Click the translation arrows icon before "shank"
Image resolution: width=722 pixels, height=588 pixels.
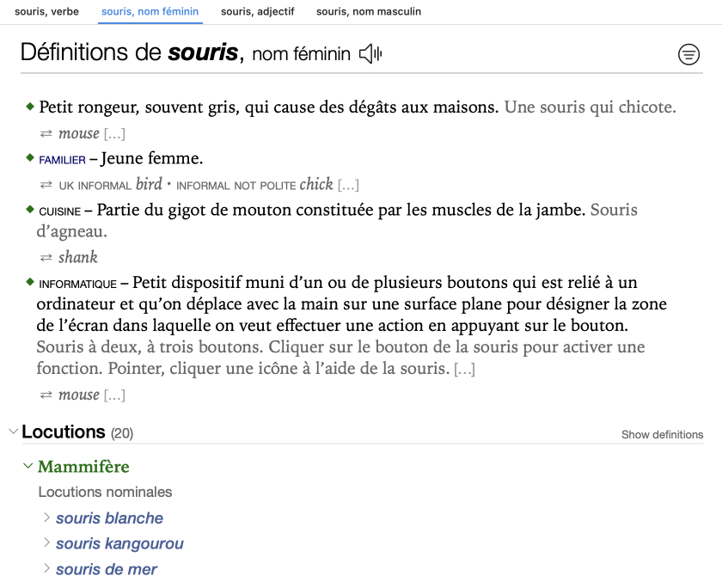click(x=46, y=257)
